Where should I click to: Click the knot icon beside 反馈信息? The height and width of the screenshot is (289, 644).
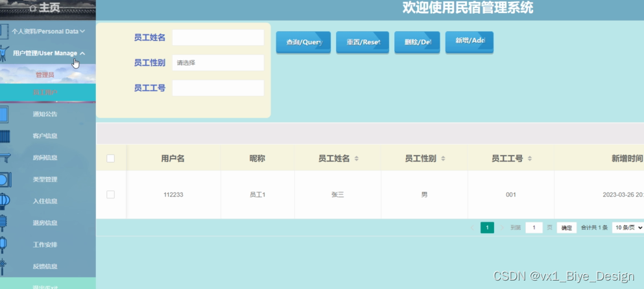click(x=3, y=267)
